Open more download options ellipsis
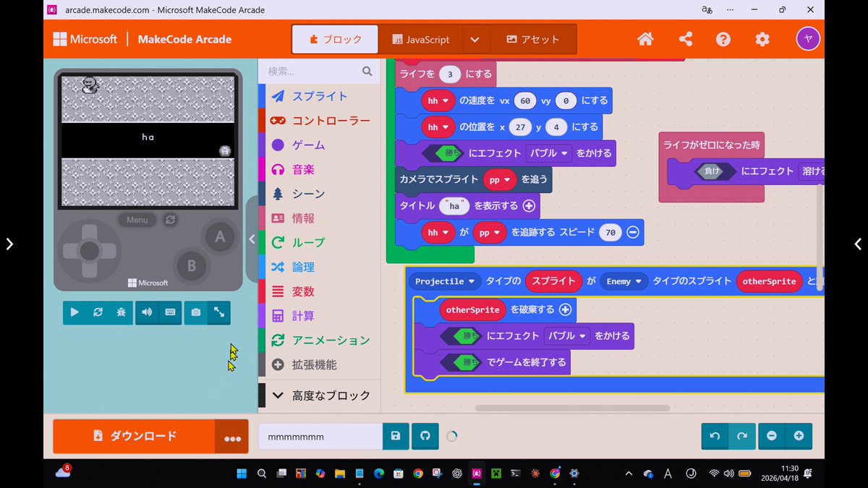The width and height of the screenshot is (868, 488). [232, 437]
